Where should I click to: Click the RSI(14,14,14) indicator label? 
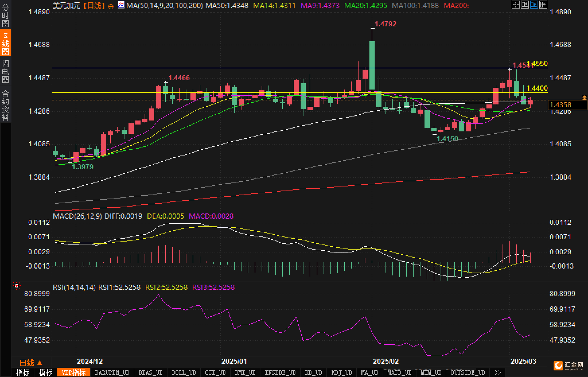[74, 287]
